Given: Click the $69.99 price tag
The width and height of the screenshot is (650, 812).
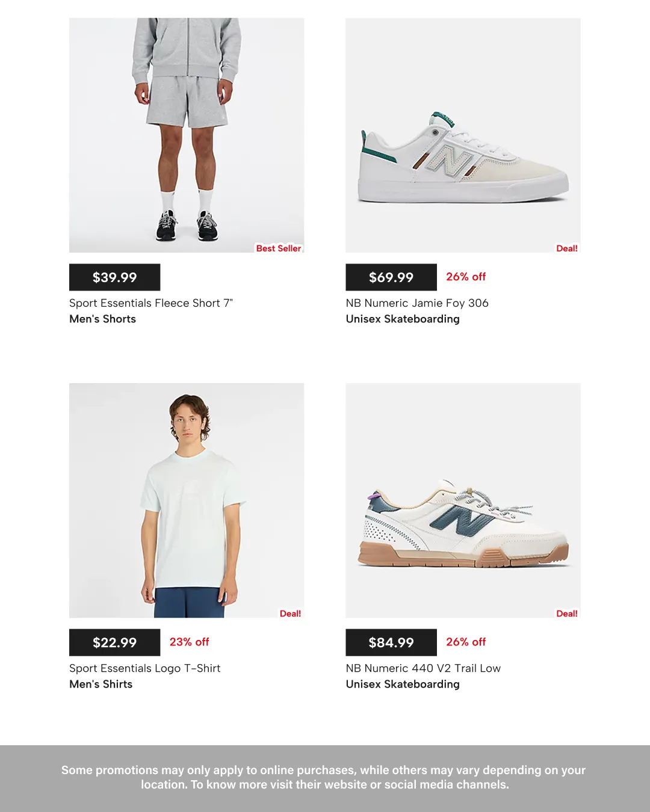Looking at the screenshot, I should coord(391,277).
